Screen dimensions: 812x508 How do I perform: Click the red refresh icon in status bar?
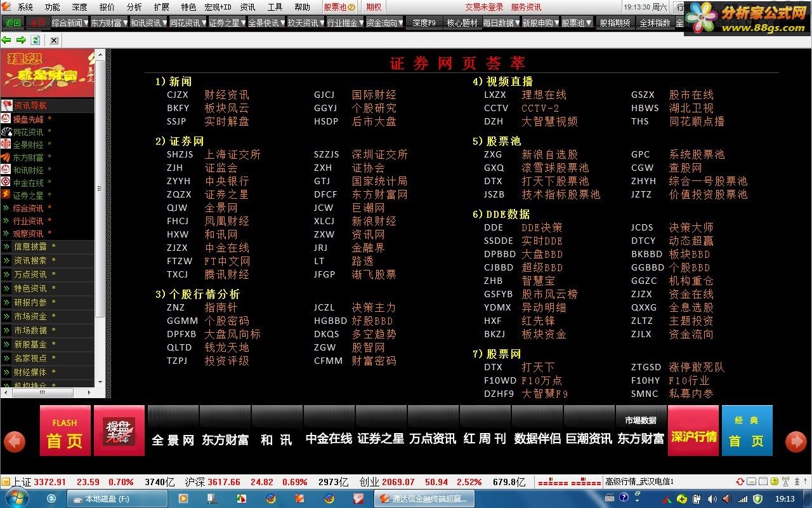pos(740,482)
